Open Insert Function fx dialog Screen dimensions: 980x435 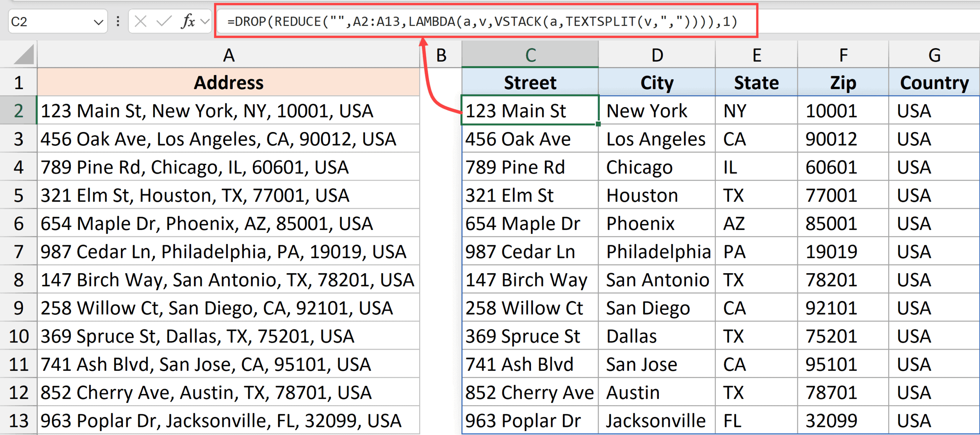pos(188,21)
